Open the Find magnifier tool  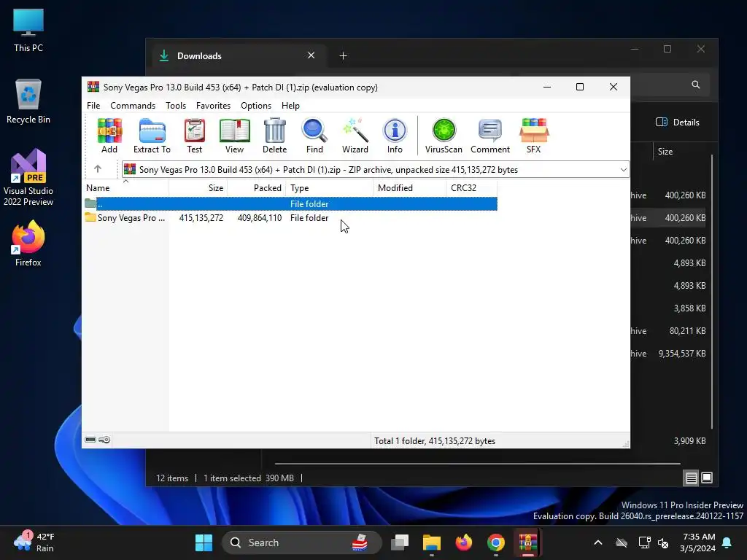[314, 136]
